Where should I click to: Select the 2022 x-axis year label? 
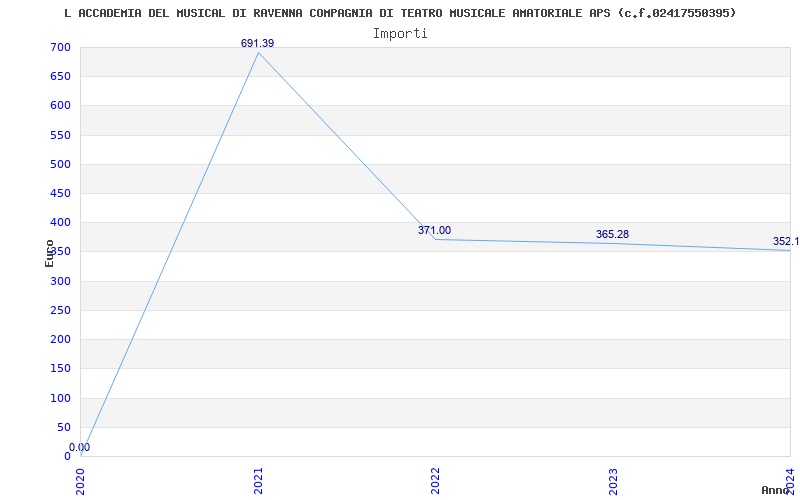pyautogui.click(x=435, y=482)
